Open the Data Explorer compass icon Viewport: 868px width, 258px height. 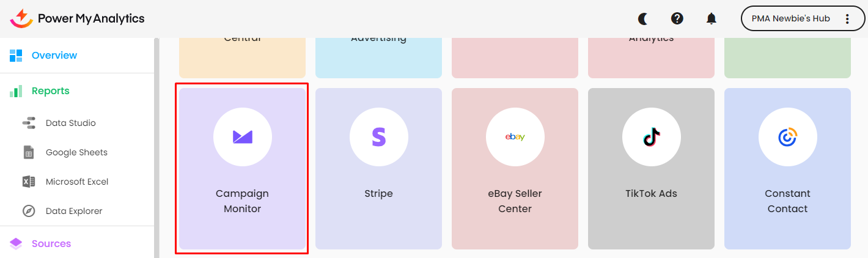[x=29, y=211]
